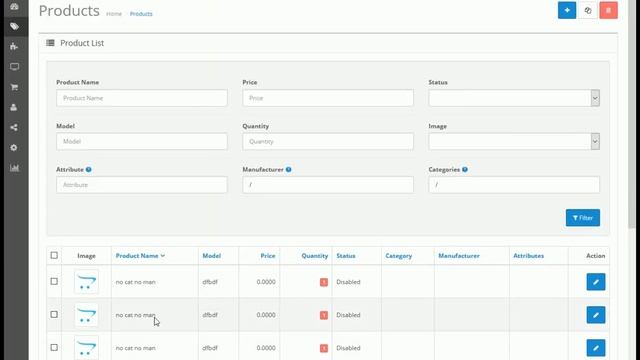Click first row 'no cat no man' name
640x360 pixels.
[136, 282]
